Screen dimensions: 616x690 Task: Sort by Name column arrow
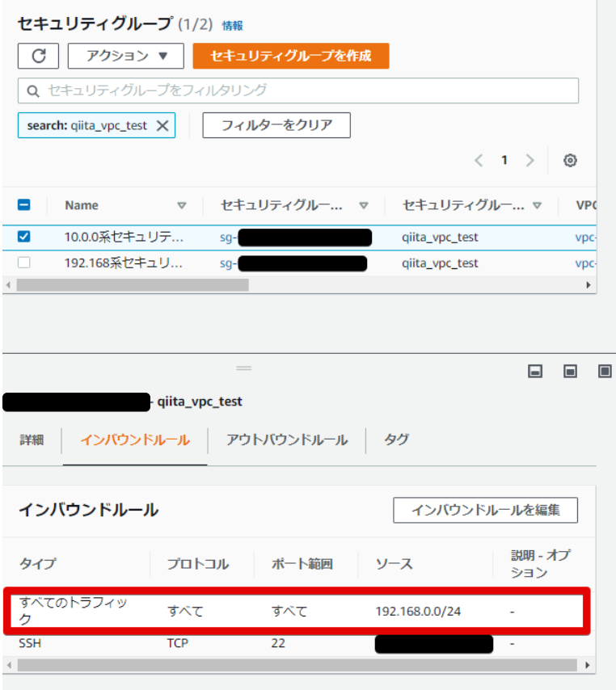pyautogui.click(x=181, y=205)
